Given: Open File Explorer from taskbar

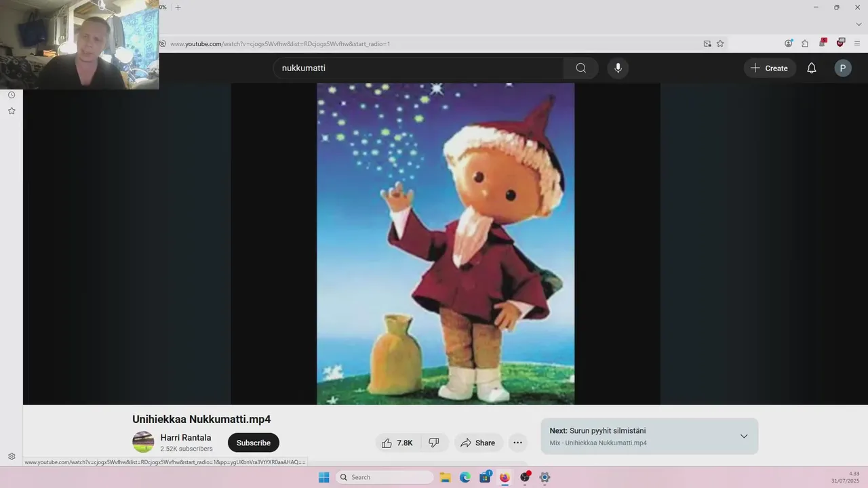Looking at the screenshot, I should [x=446, y=477].
